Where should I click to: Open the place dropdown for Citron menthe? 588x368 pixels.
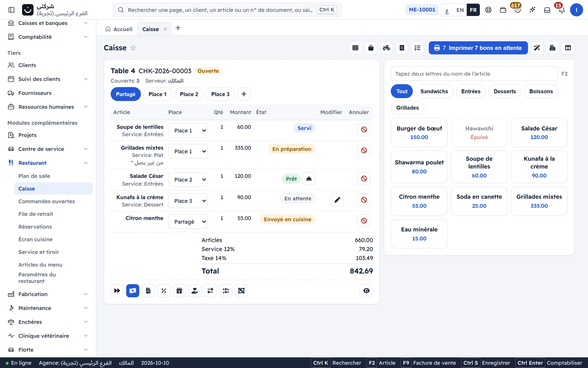188,222
